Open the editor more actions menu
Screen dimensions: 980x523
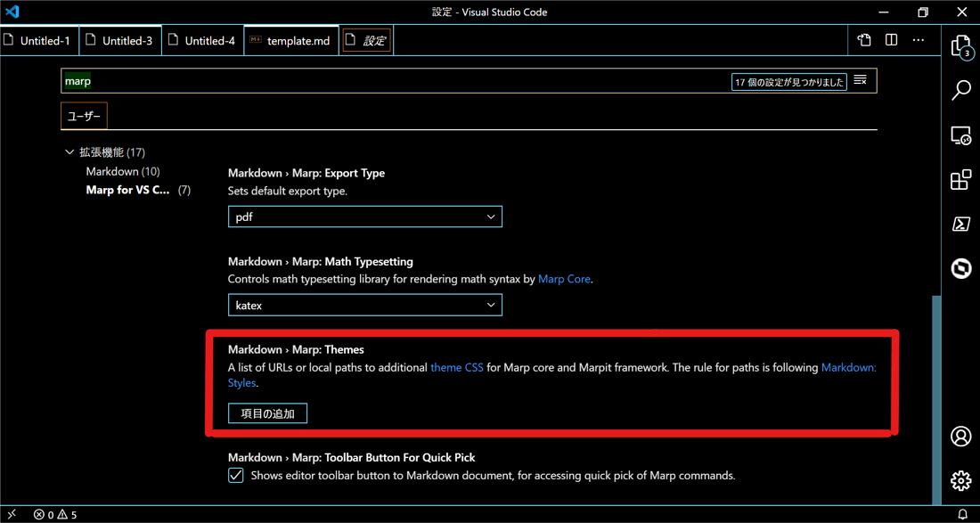pyautogui.click(x=919, y=41)
